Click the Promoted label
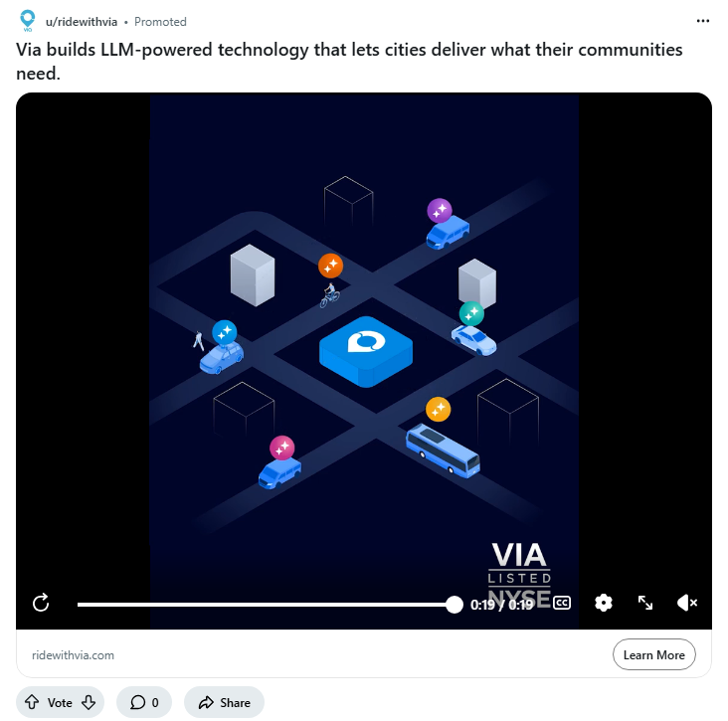 (x=160, y=22)
